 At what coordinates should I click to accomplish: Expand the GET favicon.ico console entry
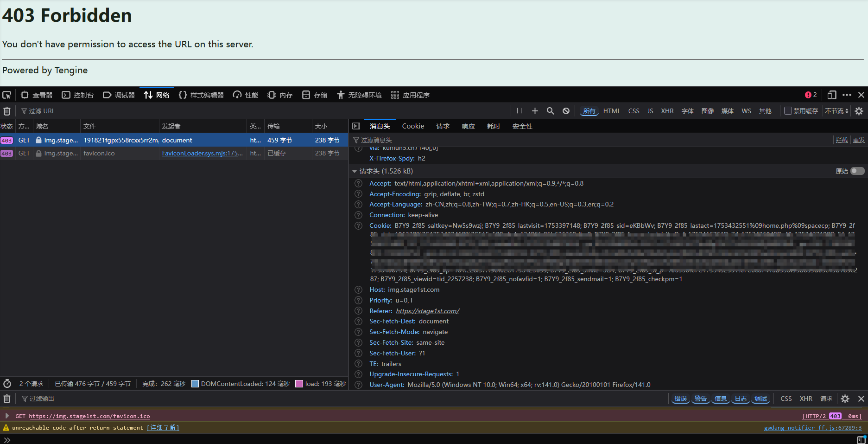7,416
